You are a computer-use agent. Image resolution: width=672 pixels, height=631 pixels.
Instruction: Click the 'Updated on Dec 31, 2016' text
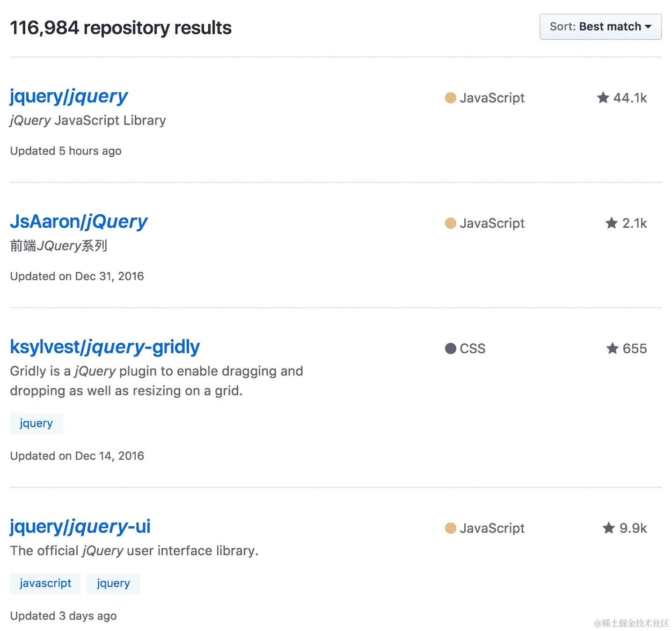[77, 276]
